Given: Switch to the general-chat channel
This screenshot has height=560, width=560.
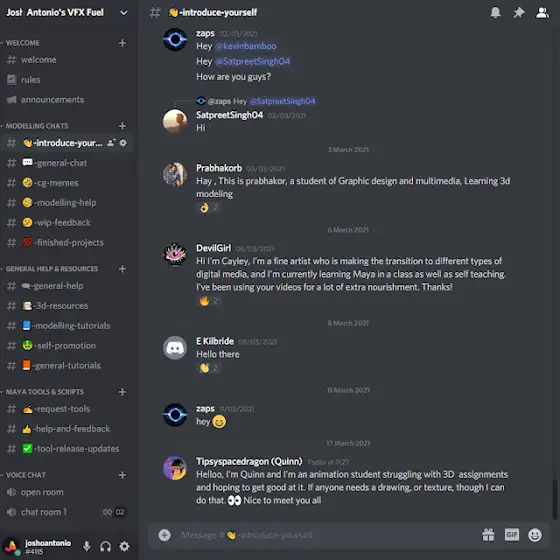Looking at the screenshot, I should (67, 163).
